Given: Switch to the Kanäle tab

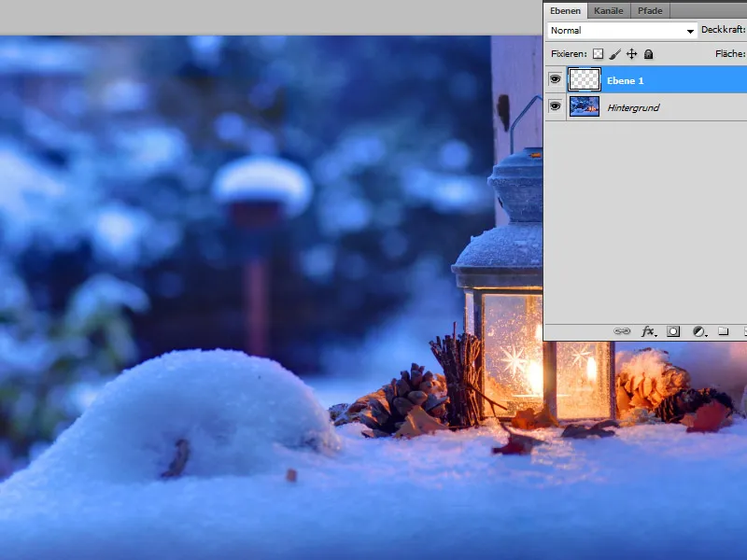Looking at the screenshot, I should pyautogui.click(x=609, y=10).
